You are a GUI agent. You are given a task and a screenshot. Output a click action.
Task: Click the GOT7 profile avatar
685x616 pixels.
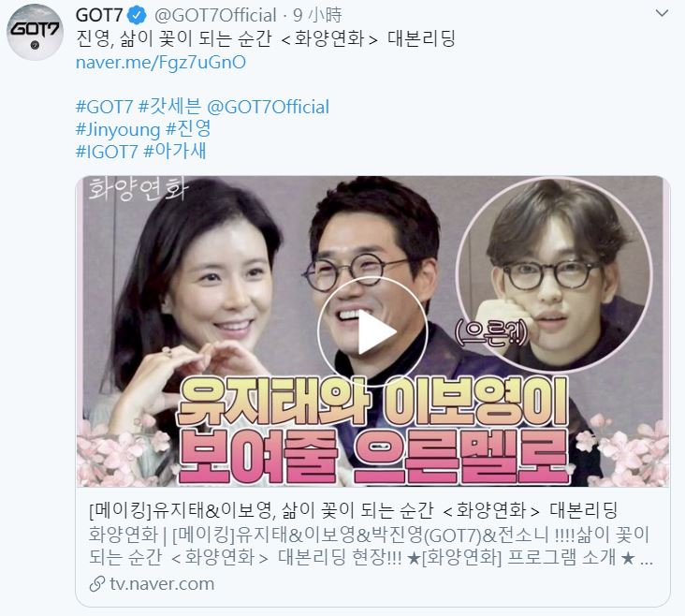[35, 33]
